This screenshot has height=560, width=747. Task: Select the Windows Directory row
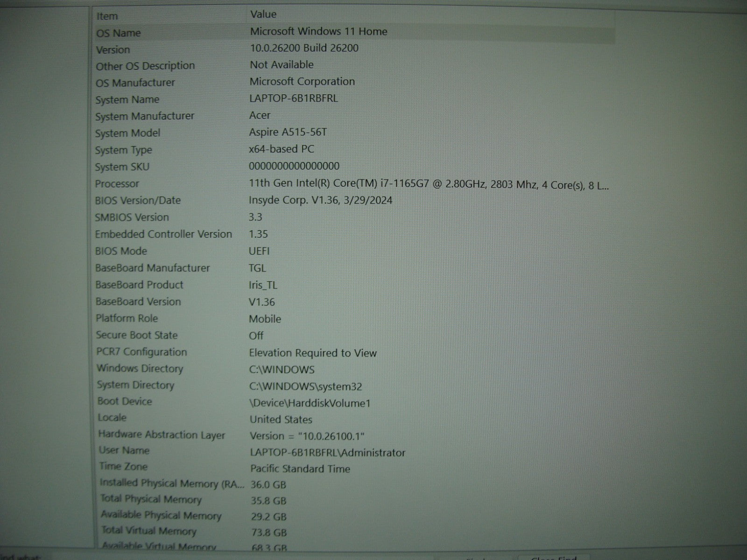tap(140, 368)
